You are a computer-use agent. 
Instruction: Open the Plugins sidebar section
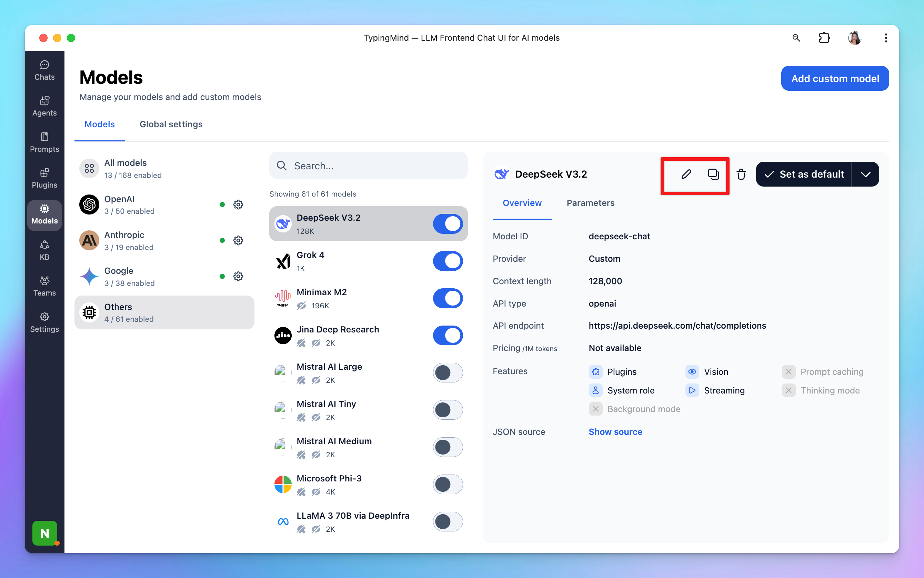point(44,178)
